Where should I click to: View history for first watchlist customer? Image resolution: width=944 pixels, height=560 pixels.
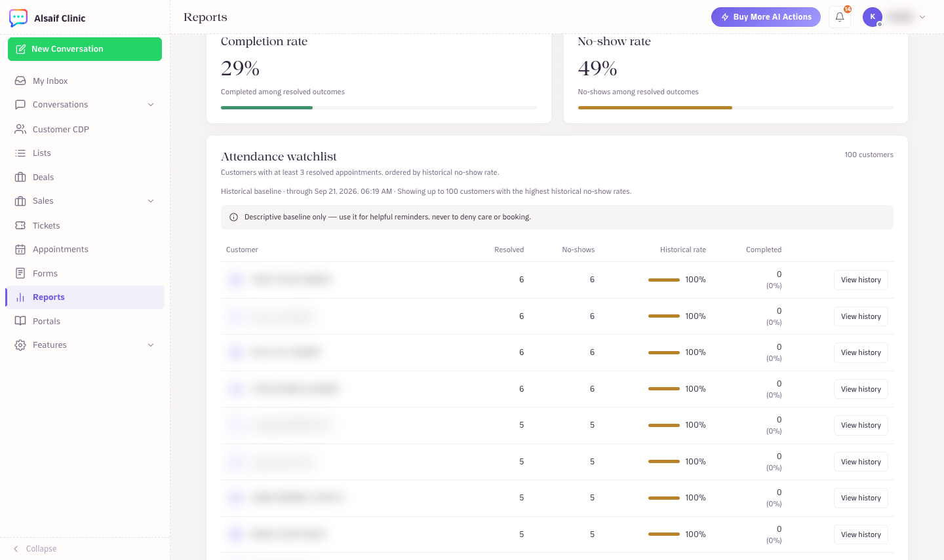click(x=861, y=280)
